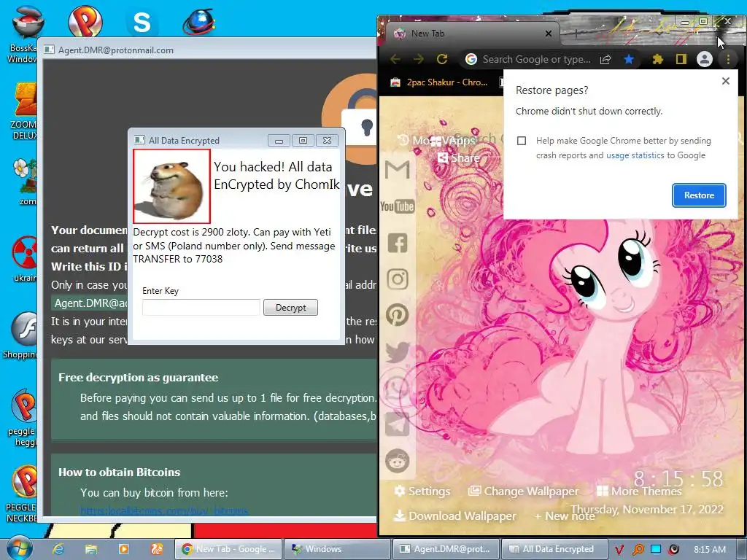747x560 pixels.
Task: Click Download Wallpaper
Action: pos(455,516)
